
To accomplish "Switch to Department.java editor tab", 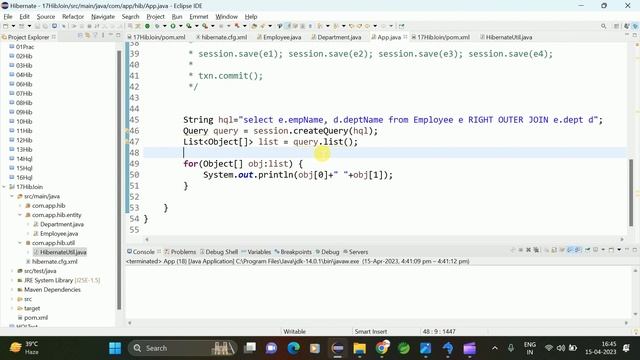I will coord(336,37).
